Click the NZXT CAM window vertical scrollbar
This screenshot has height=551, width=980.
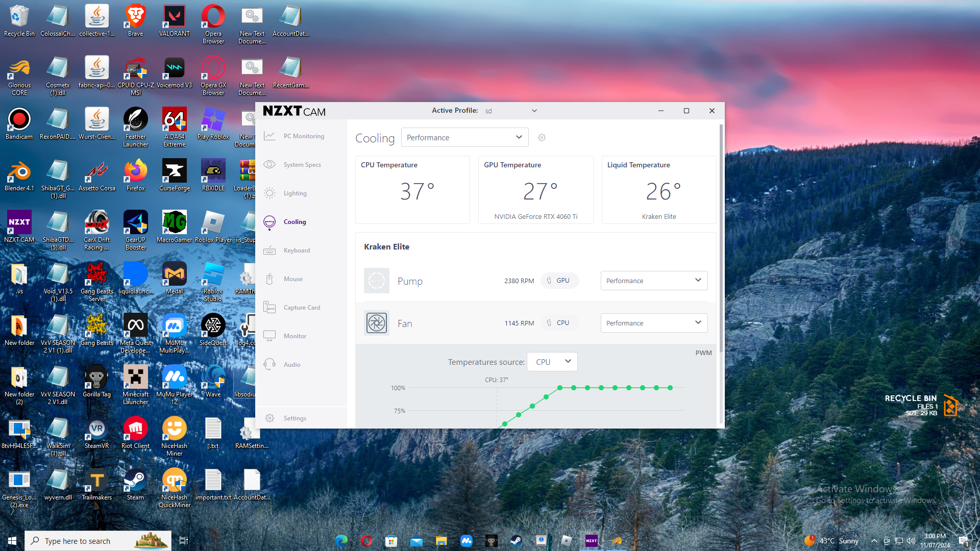coord(721,238)
